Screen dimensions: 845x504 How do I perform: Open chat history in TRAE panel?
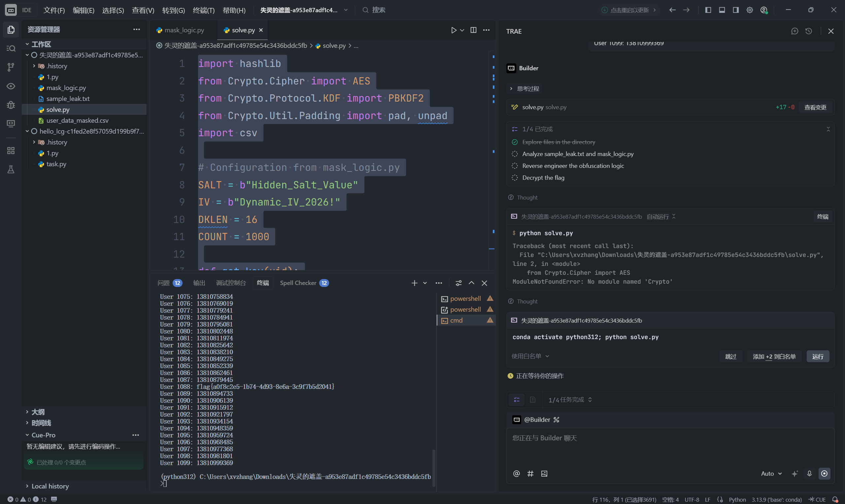(x=809, y=31)
